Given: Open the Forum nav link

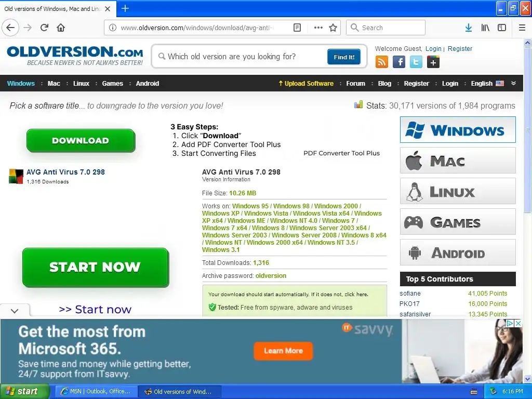Looking at the screenshot, I should [x=355, y=84].
